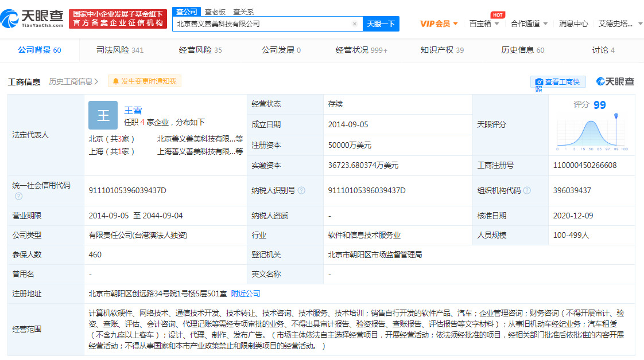Select the 查关系 search tab

pos(243,12)
